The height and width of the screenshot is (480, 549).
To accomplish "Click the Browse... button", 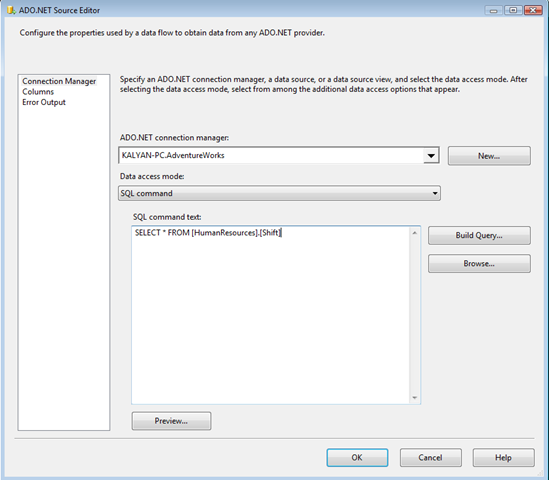I will (479, 263).
